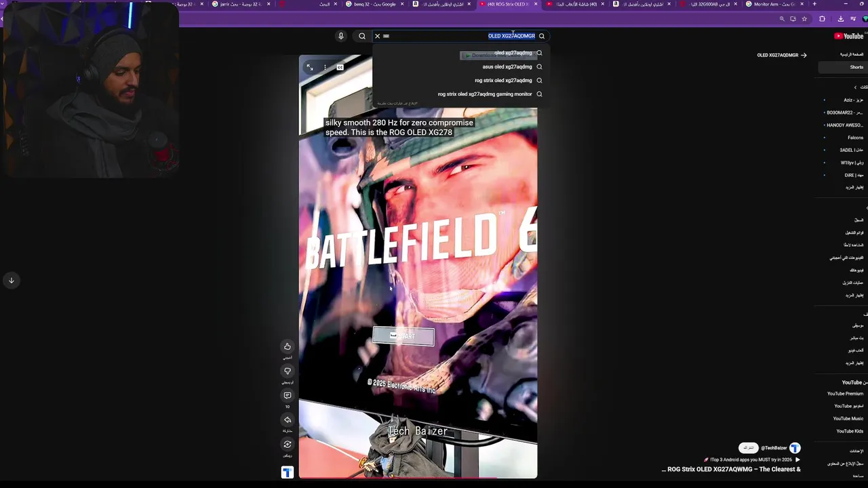Open the on-screen keyboard icon in the search box

click(x=387, y=36)
